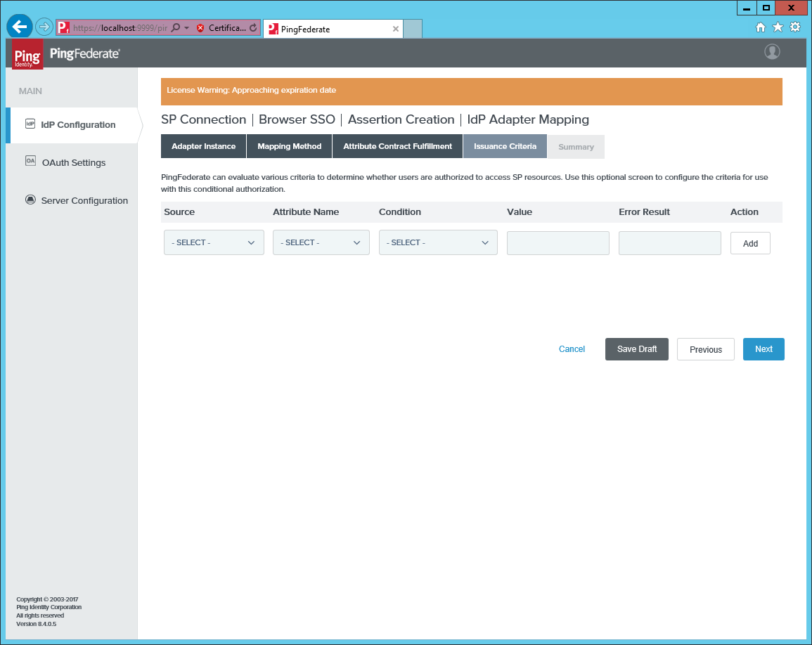Open the Favorites star icon

(778, 27)
